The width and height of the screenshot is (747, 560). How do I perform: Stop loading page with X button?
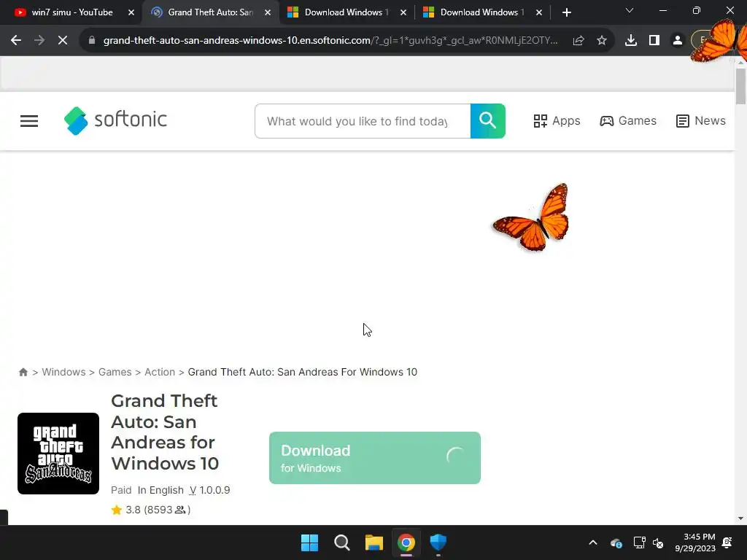pos(63,41)
